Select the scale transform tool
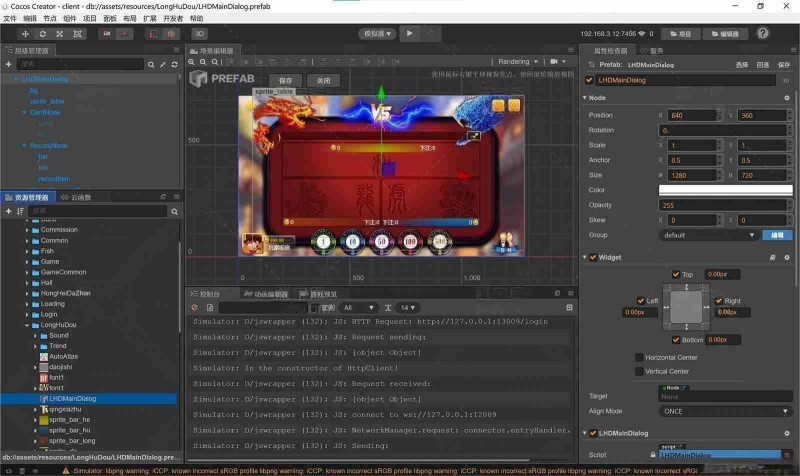This screenshot has height=476, width=800. [x=60, y=34]
